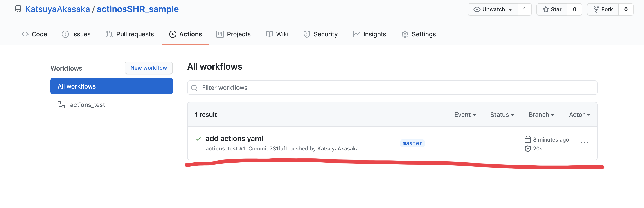Viewport: 644px width, 208px height.
Task: Click the calendar icon beside 8 minutes ago
Action: [x=527, y=139]
